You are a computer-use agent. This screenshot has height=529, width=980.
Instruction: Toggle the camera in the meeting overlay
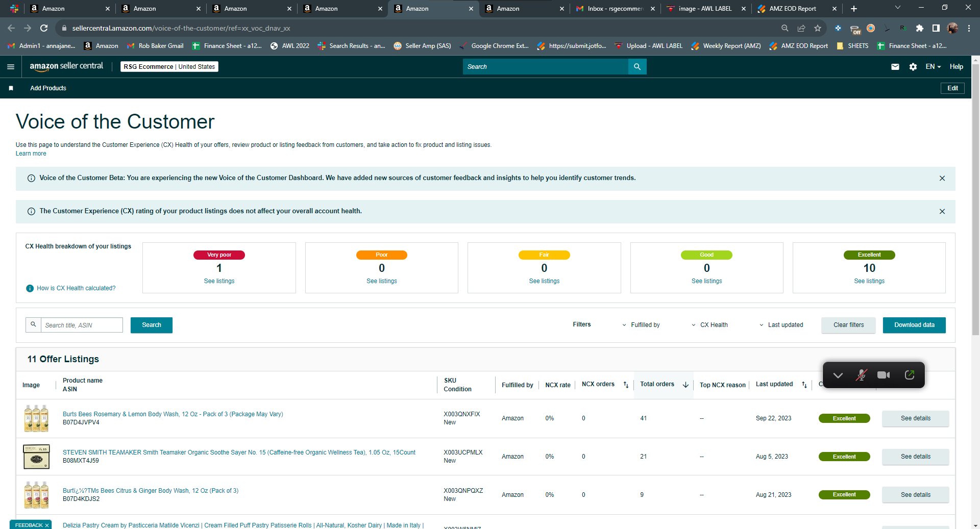(884, 375)
